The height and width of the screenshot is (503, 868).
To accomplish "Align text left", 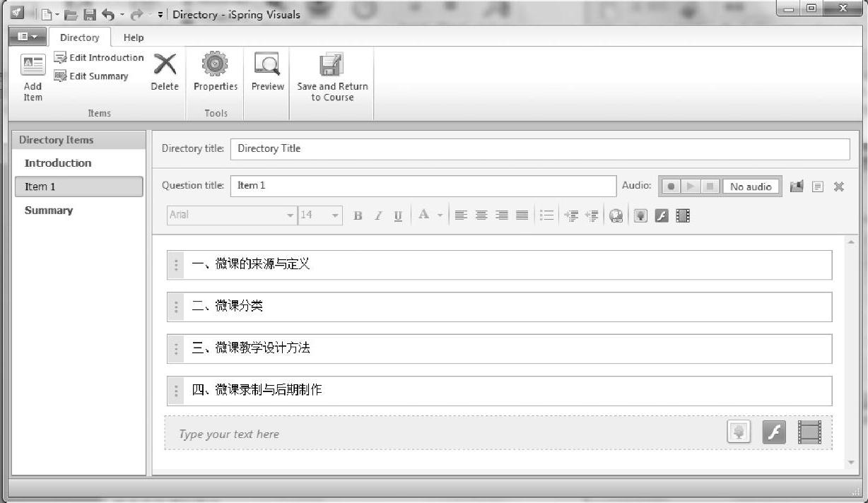I will click(461, 215).
